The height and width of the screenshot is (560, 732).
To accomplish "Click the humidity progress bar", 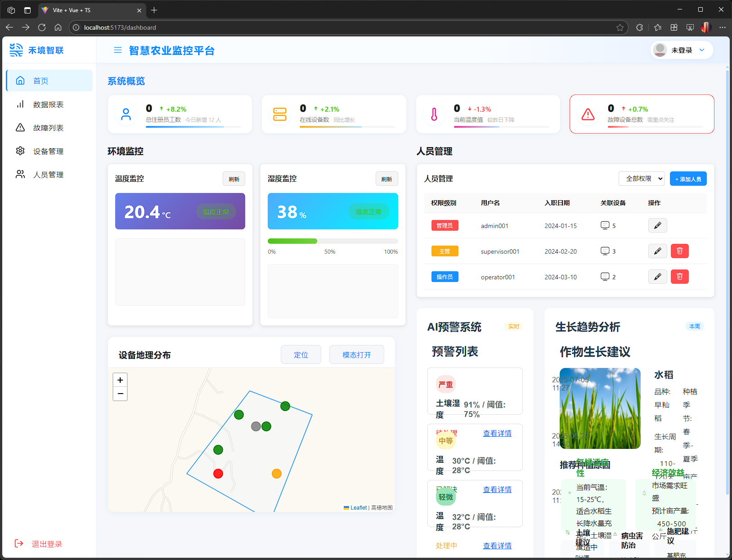I will point(332,241).
